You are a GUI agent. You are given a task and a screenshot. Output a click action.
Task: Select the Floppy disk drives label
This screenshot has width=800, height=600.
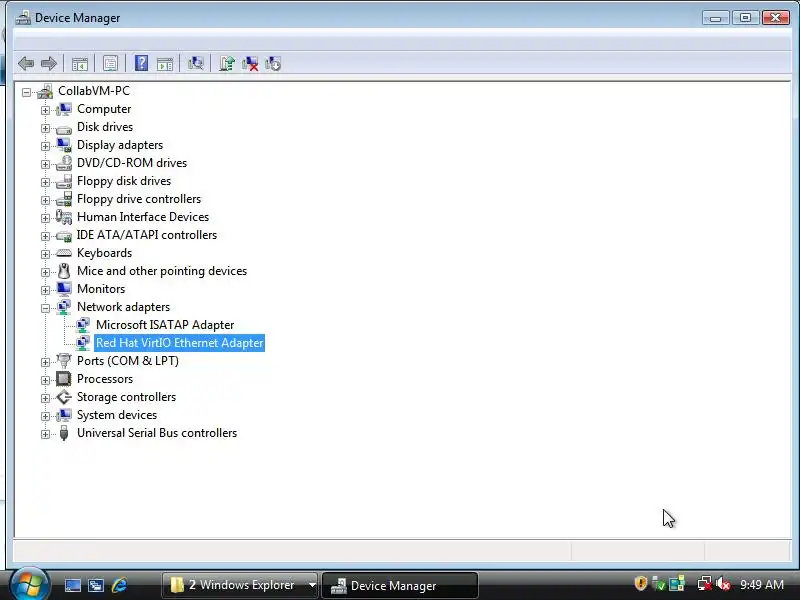[124, 181]
